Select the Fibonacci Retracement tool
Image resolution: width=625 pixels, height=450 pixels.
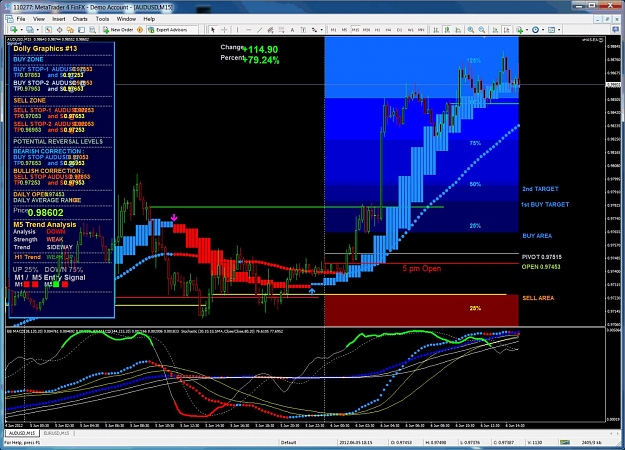tap(281, 29)
